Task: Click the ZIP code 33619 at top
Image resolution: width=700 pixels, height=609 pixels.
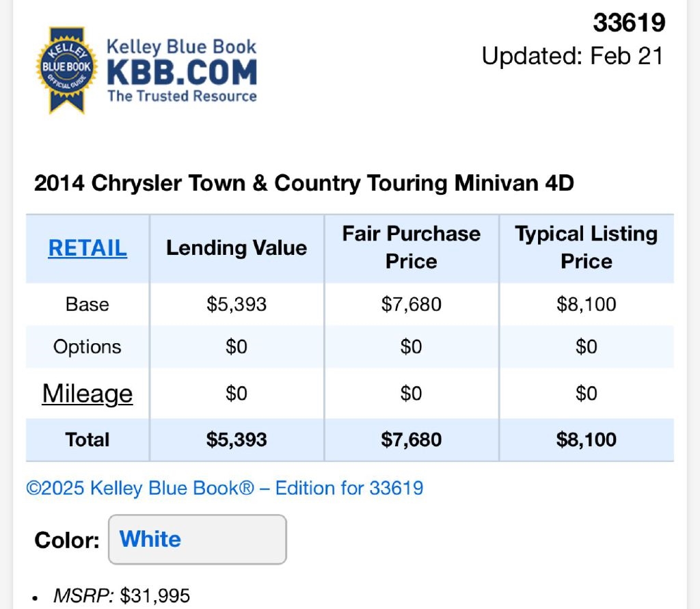Action: click(629, 23)
